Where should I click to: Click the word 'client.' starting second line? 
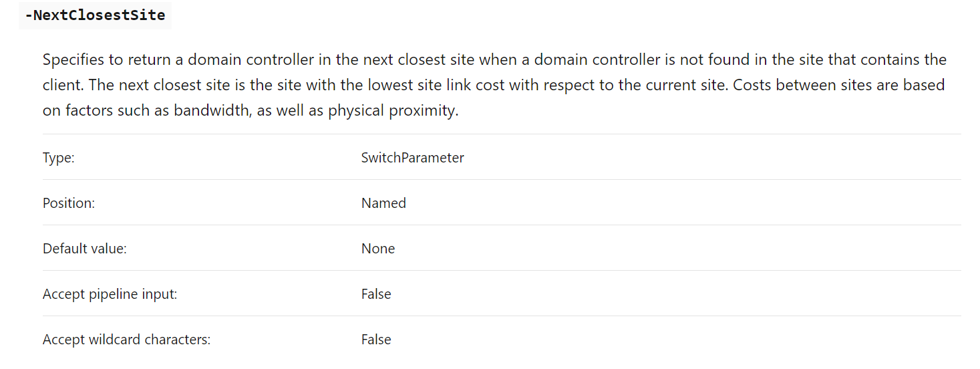pos(63,85)
